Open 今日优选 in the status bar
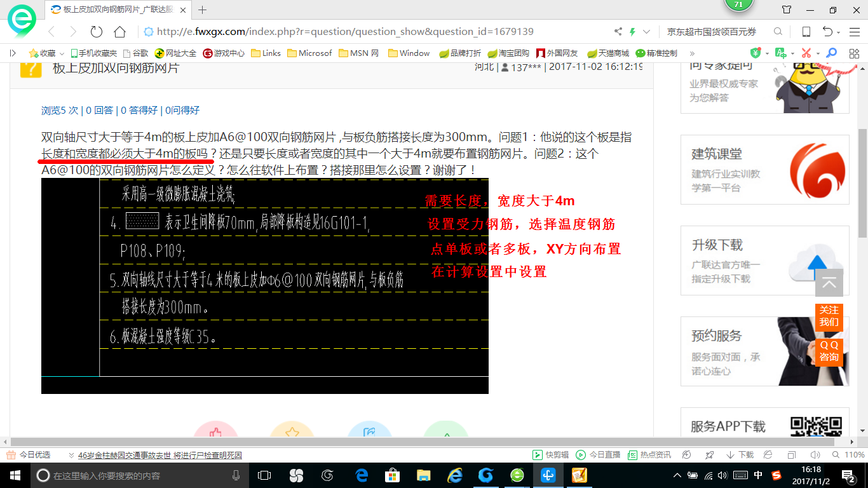The width and height of the screenshot is (868, 488). pyautogui.click(x=28, y=455)
